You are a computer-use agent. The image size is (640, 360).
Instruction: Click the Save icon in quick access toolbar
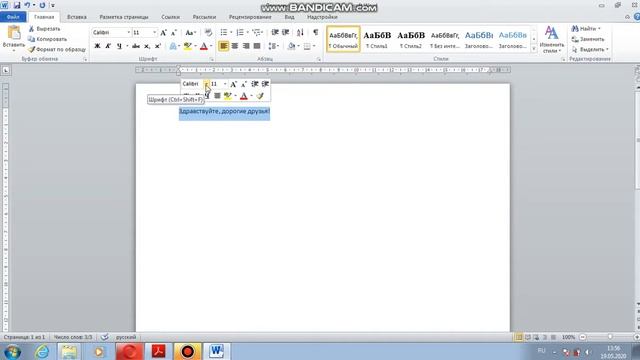(17, 5)
